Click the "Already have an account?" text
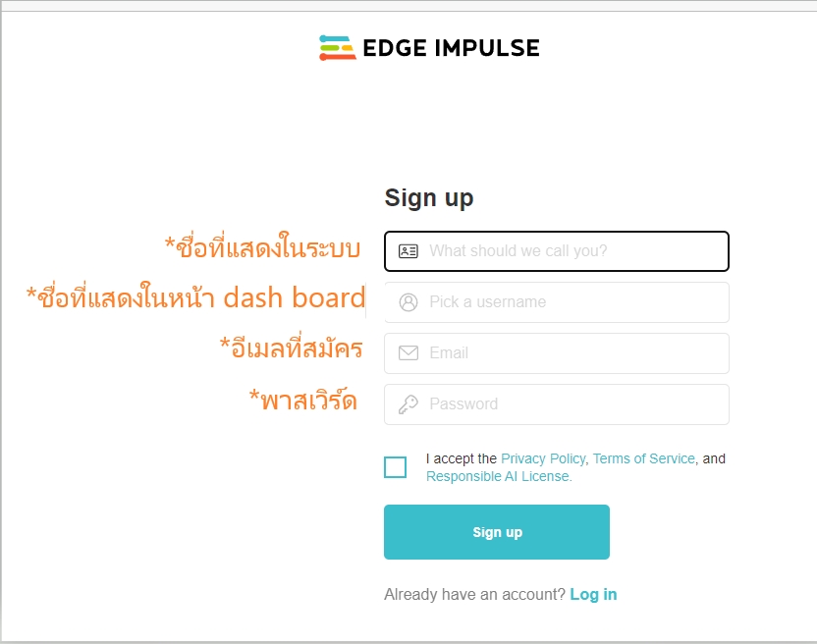Screen dimensions: 817x644 474,594
